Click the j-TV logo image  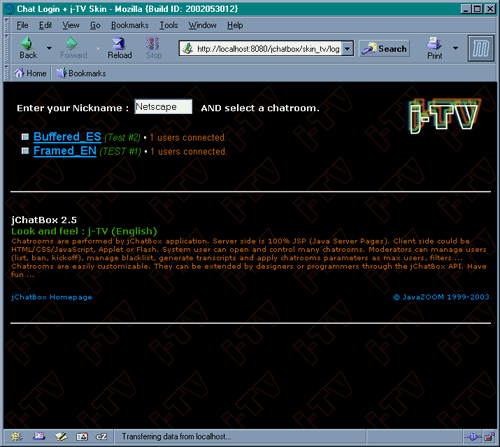pyautogui.click(x=445, y=116)
